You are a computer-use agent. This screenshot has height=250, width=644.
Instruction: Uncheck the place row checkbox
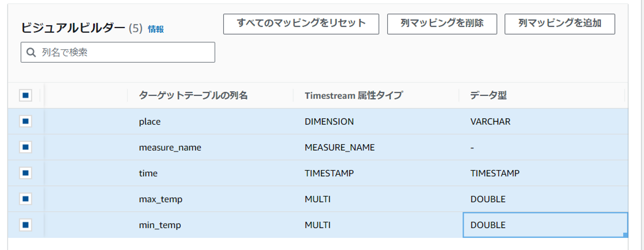coord(25,121)
